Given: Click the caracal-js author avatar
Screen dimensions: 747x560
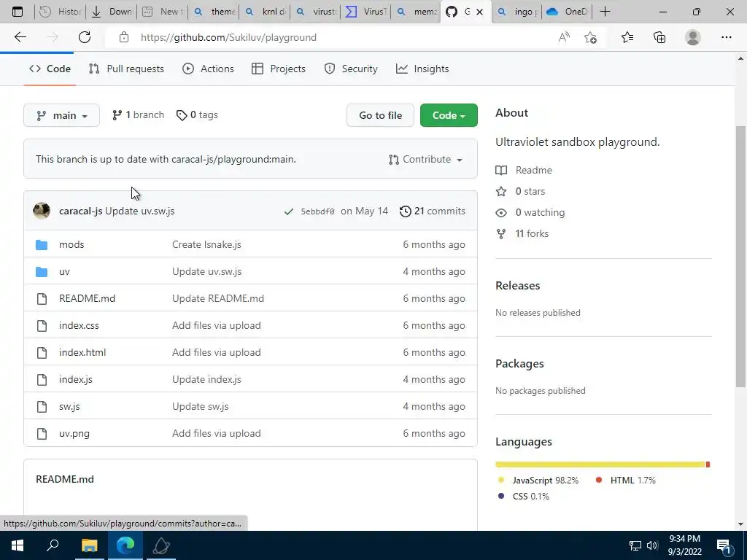Looking at the screenshot, I should [x=42, y=211].
